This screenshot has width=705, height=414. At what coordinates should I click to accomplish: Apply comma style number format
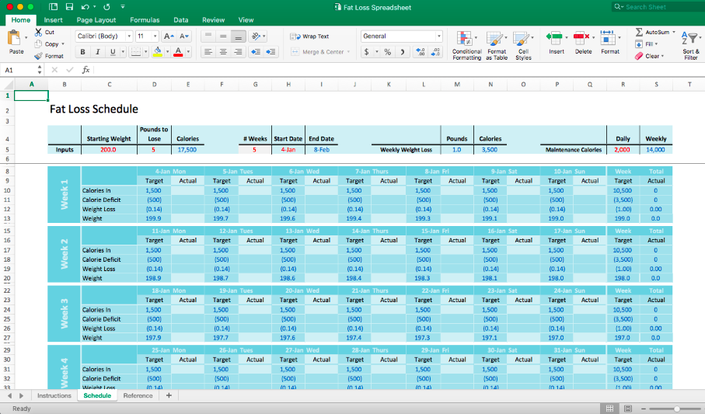pos(402,52)
